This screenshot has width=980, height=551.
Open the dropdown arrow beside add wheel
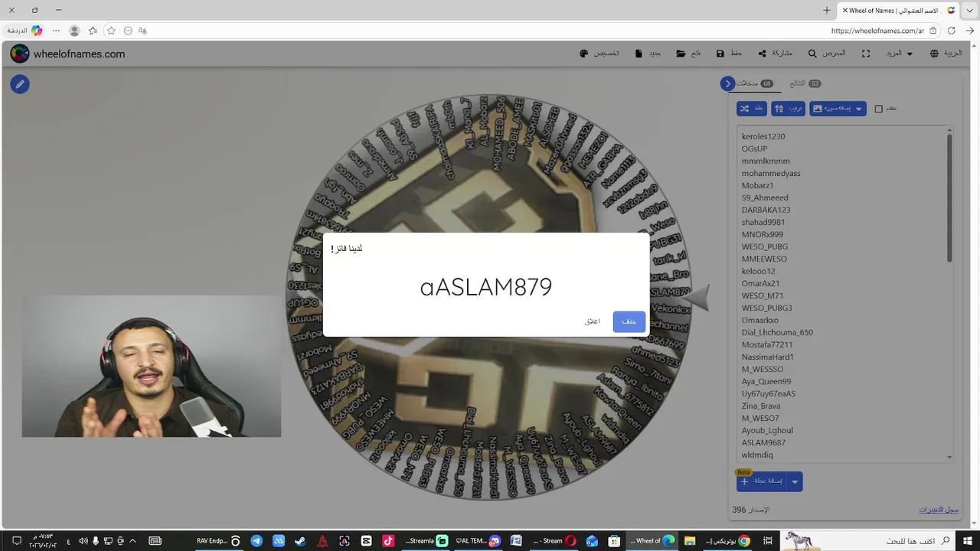tap(795, 481)
